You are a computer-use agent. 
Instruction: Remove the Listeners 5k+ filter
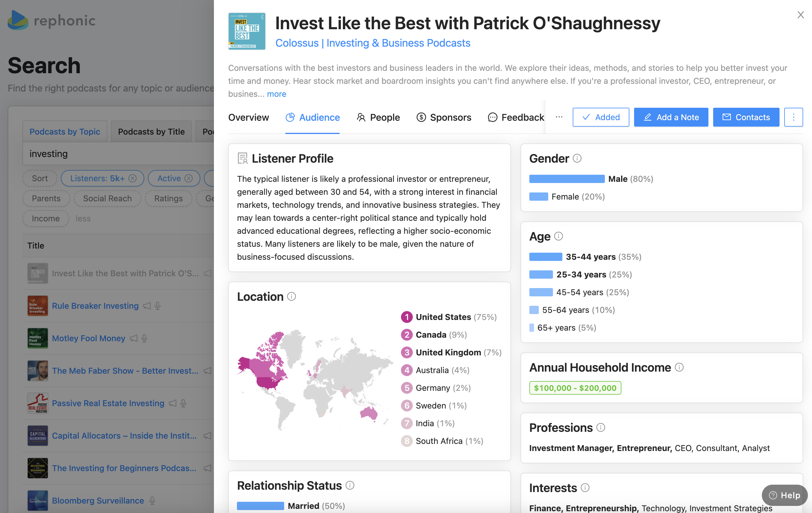click(132, 178)
